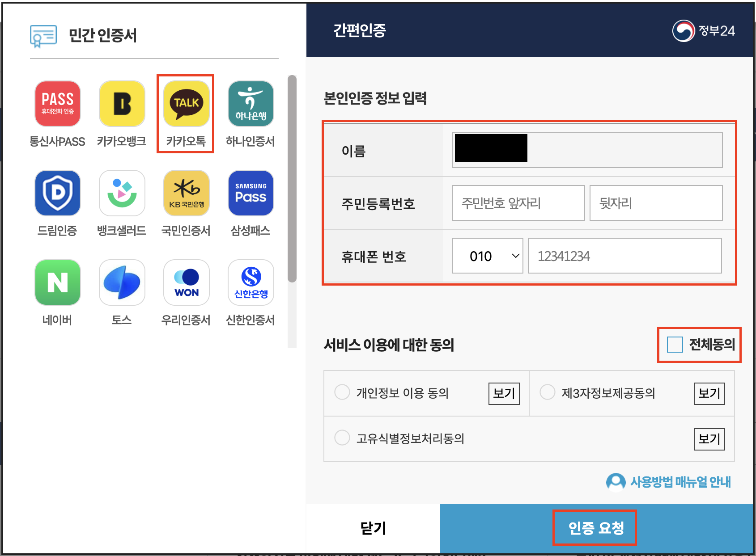Choose the 뱅크샐러드 certificate icon

pos(122,193)
